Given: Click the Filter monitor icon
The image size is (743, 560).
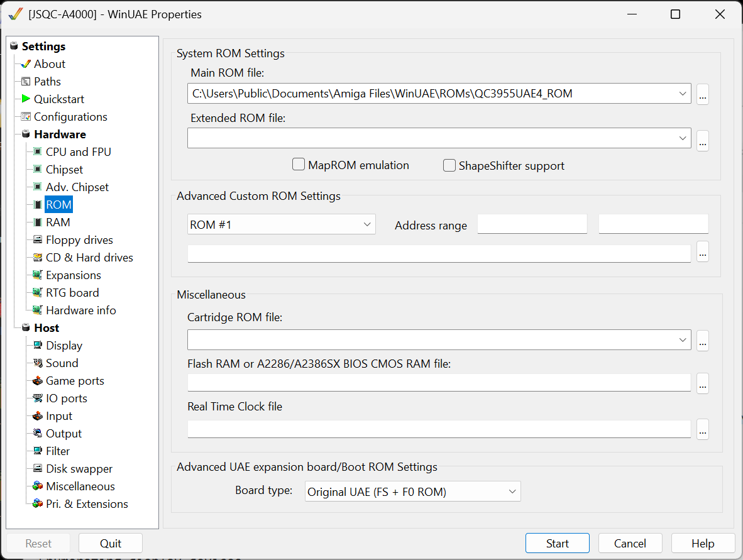Looking at the screenshot, I should click(38, 451).
